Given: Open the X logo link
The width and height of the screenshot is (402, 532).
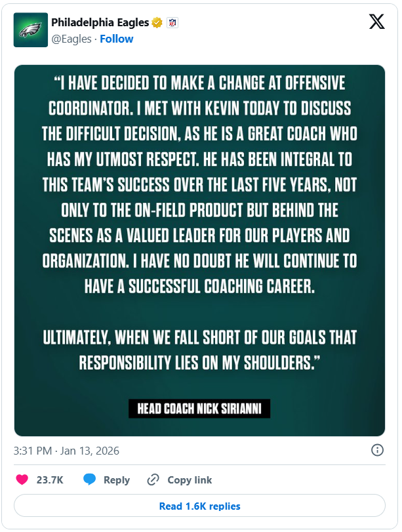Looking at the screenshot, I should 376,23.
